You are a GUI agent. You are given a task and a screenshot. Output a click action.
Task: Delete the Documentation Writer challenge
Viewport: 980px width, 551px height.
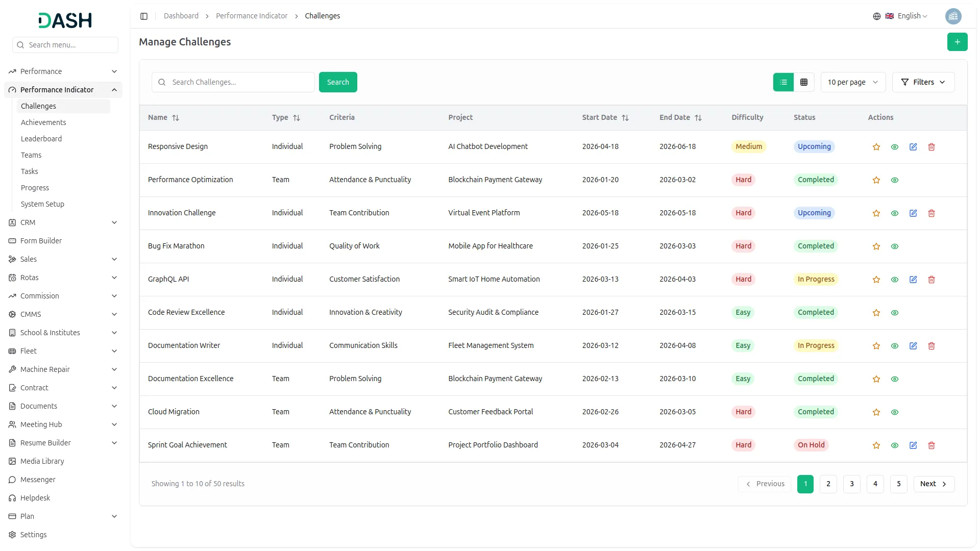[x=932, y=346]
